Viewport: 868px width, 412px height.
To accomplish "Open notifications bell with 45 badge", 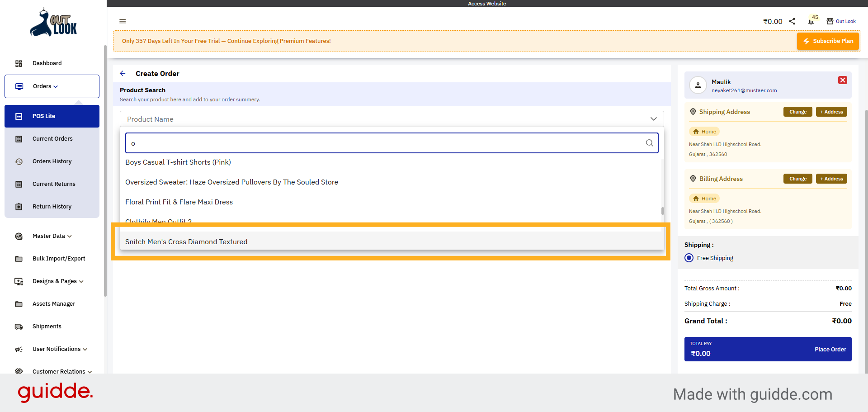I will click(x=811, y=21).
